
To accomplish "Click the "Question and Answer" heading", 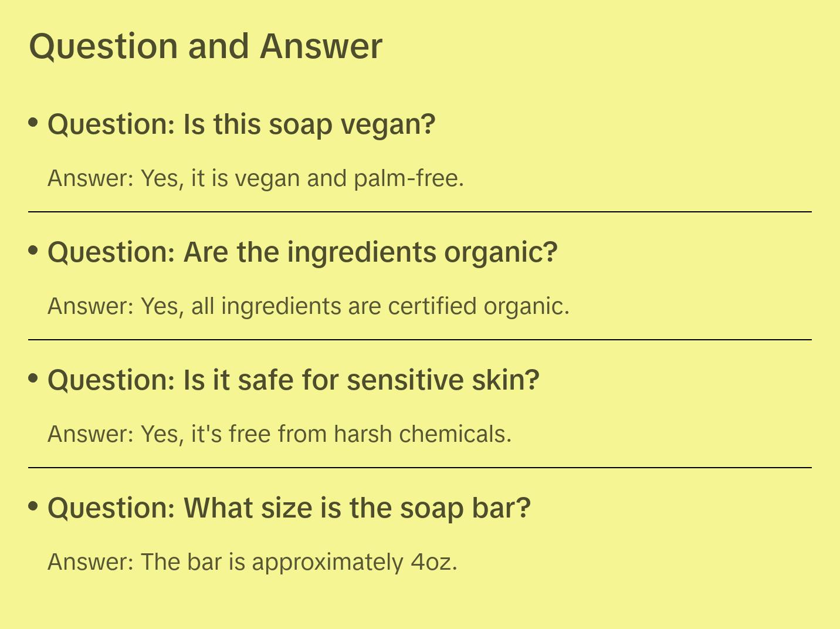I will (205, 46).
